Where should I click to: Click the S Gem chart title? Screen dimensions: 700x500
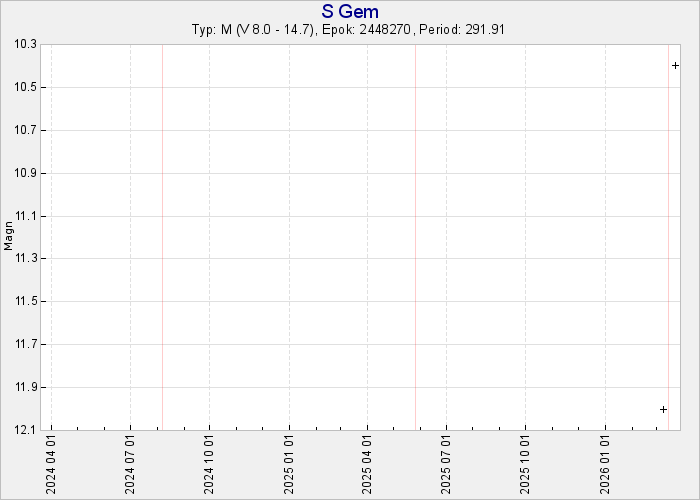coord(349,11)
